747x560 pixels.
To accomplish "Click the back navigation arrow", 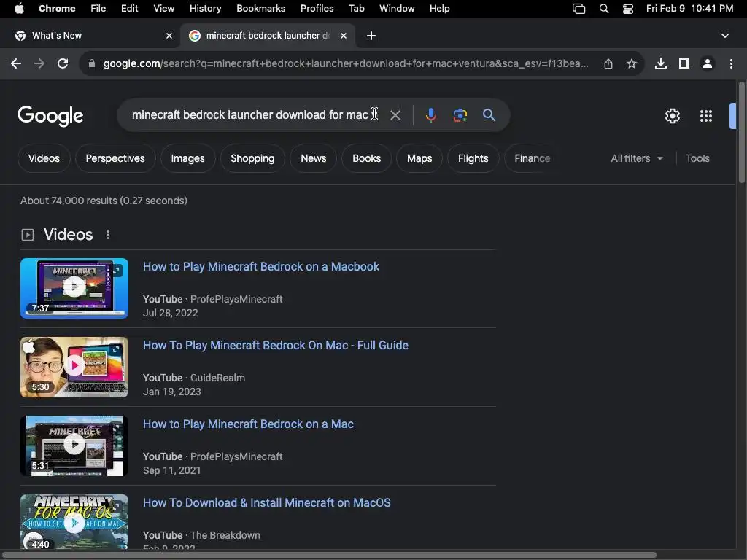I will pyautogui.click(x=16, y=63).
